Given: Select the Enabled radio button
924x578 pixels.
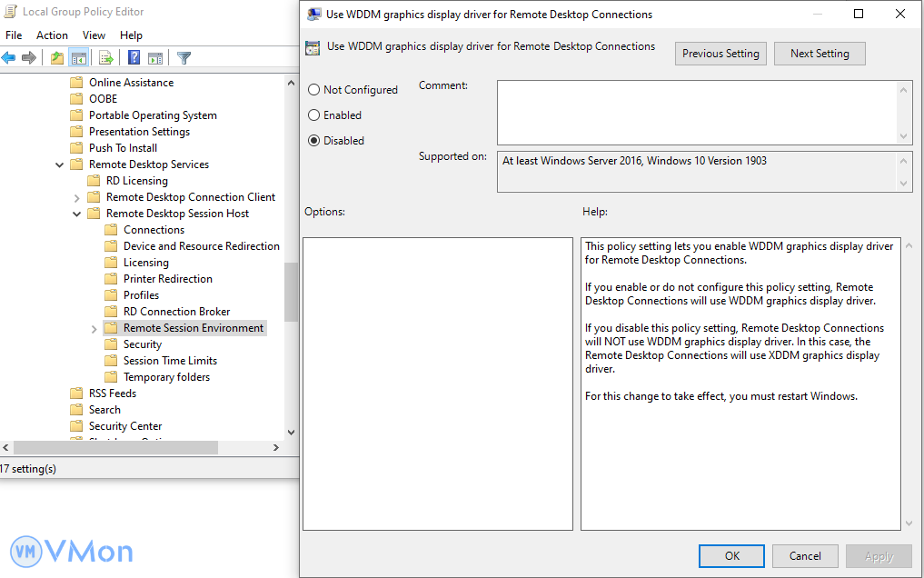Looking at the screenshot, I should pyautogui.click(x=314, y=115).
